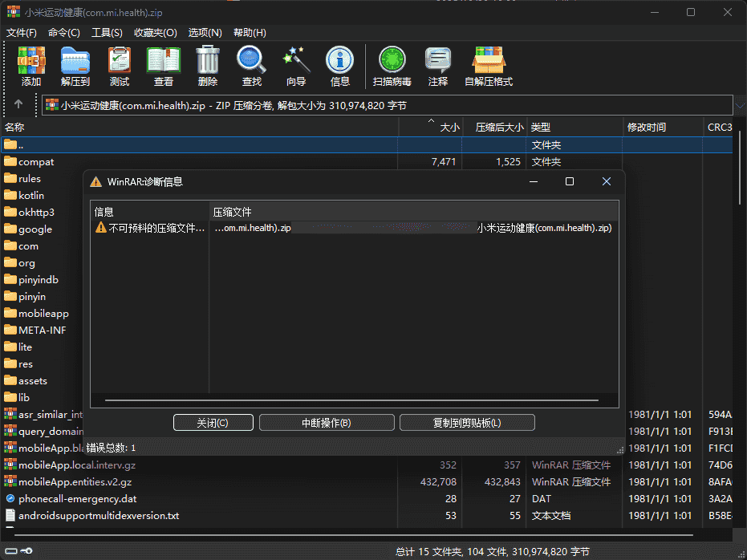This screenshot has height=560, width=747.
Task: Sort files by 大小 column header
Action: [430, 128]
